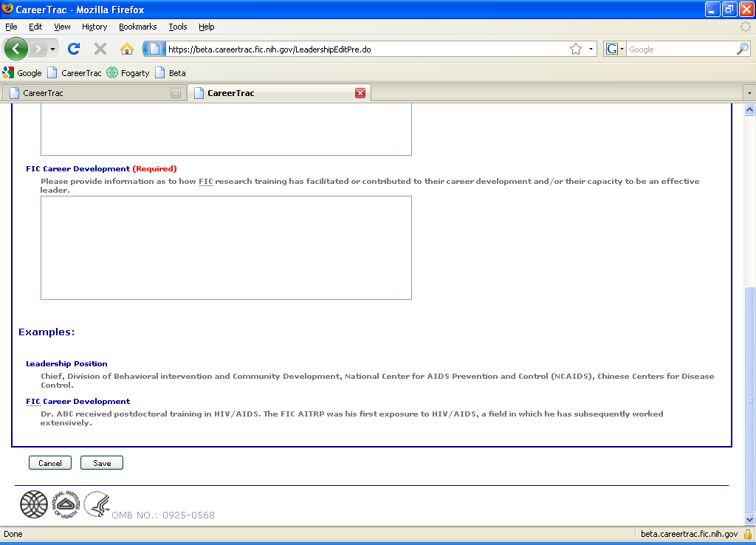Viewport: 756px width, 545px height.
Task: Open the search engine selector dropdown
Action: [x=615, y=49]
